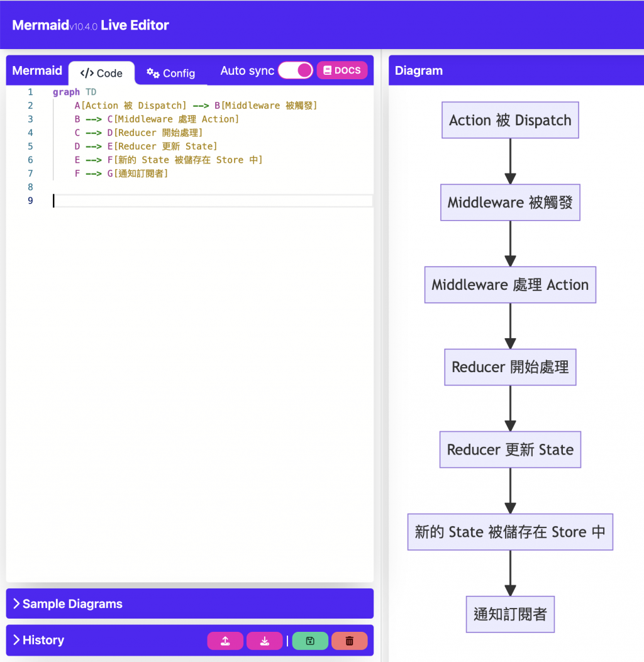
Task: Expand the Sample Diagrams section
Action: [189, 604]
